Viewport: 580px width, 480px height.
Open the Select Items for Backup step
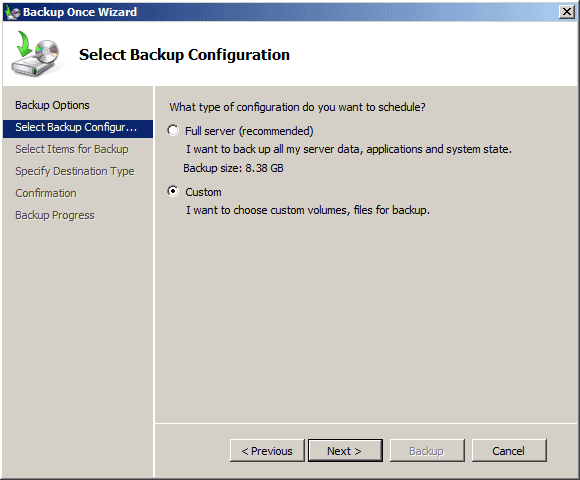point(72,149)
